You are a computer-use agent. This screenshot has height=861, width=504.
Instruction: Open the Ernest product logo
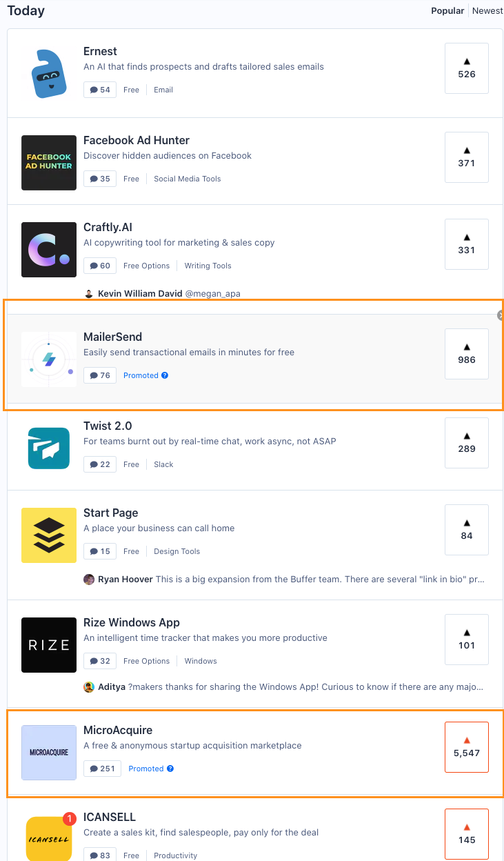coord(49,74)
